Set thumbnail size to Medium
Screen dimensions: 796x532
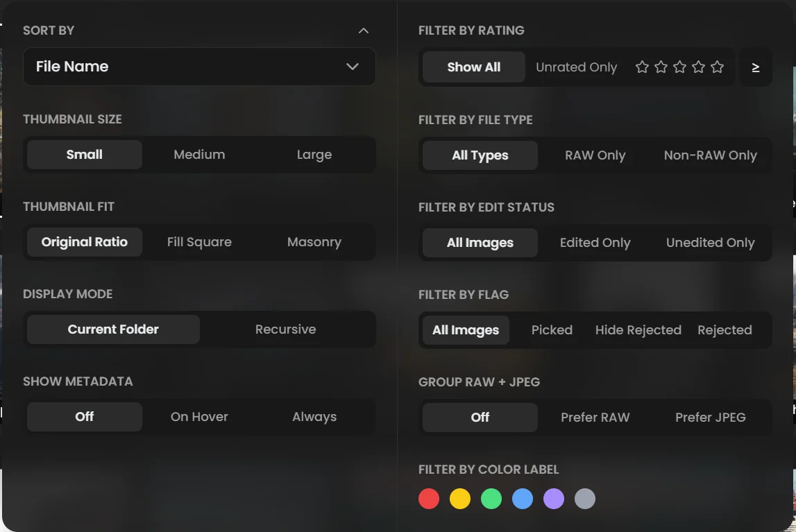point(199,155)
